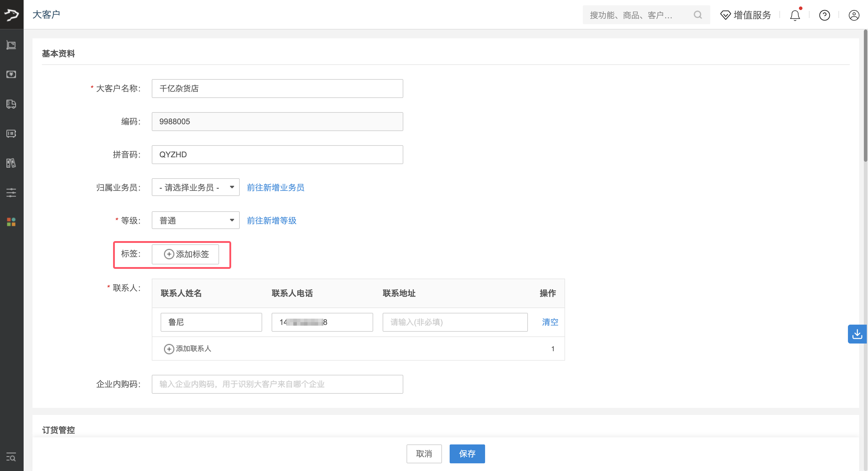868x471 pixels.
Task: Click the 保存 save button
Action: tap(467, 454)
